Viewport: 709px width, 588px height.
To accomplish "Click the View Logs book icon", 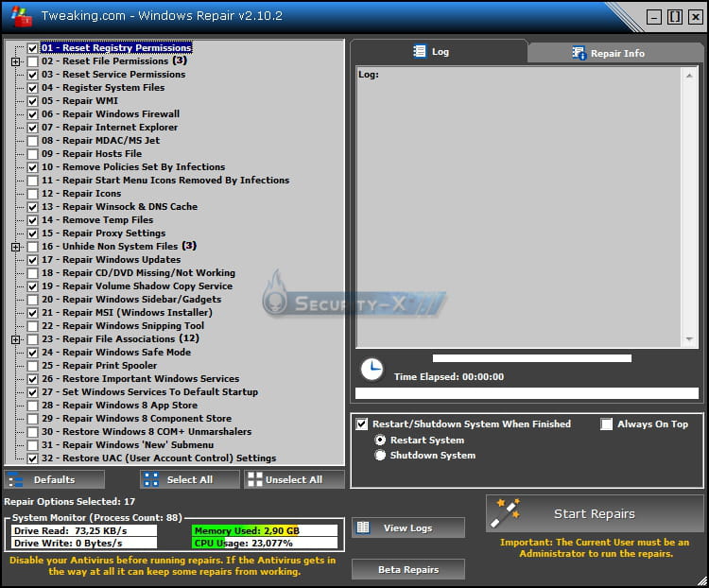I will point(363,527).
